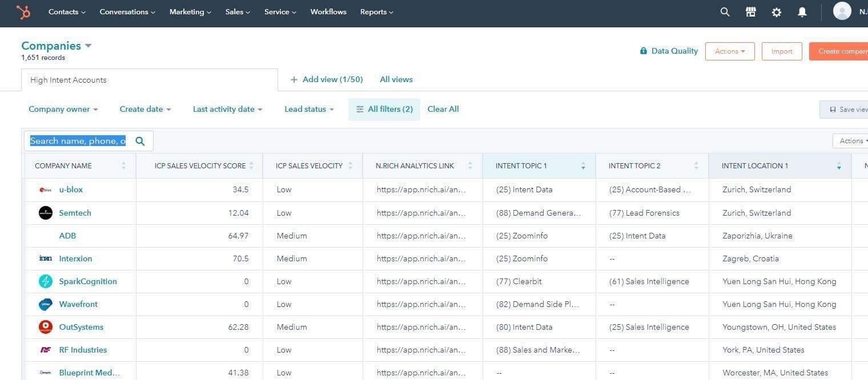Click the u-blox company logo

pos(46,190)
